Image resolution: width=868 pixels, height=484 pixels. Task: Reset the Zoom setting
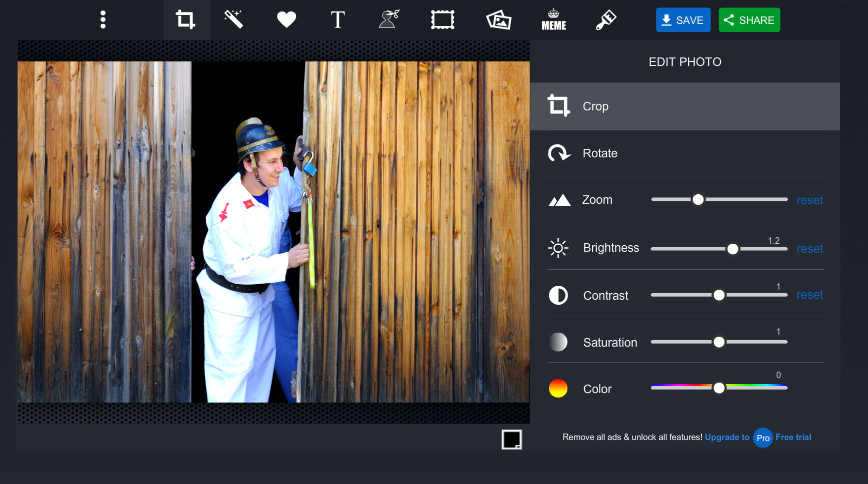(x=809, y=200)
